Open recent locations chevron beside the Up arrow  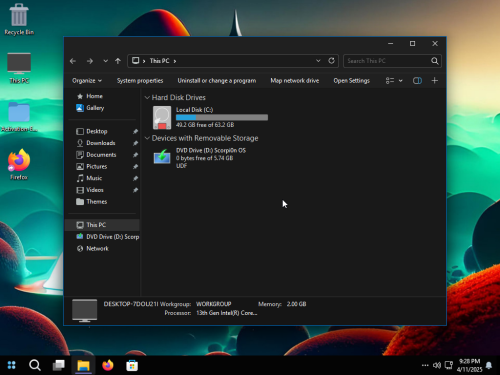click(106, 61)
